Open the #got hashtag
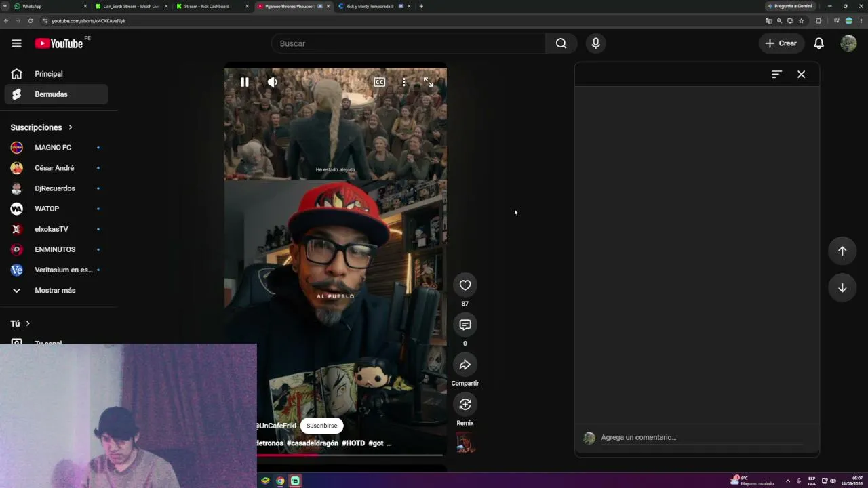This screenshot has width=868, height=488. (x=376, y=443)
